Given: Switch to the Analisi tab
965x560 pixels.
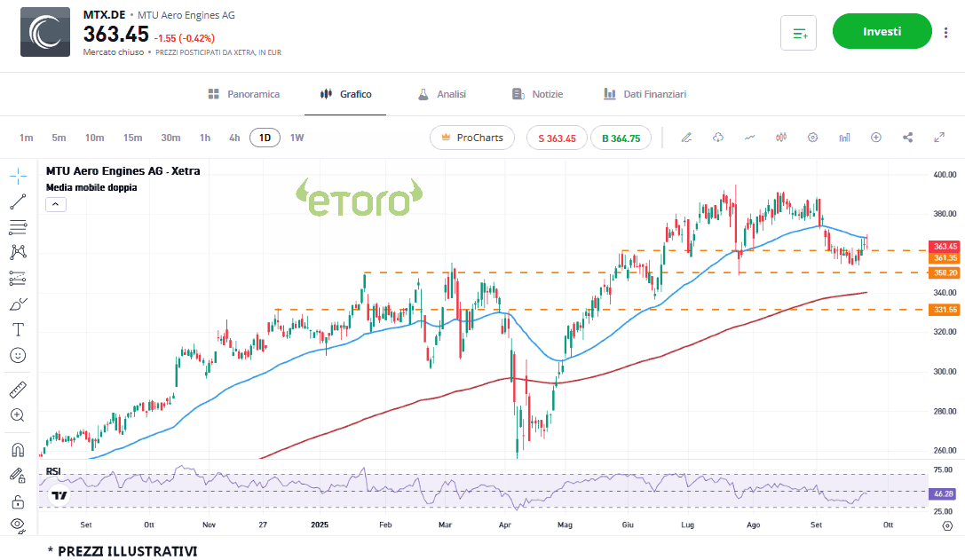Looking at the screenshot, I should [441, 94].
